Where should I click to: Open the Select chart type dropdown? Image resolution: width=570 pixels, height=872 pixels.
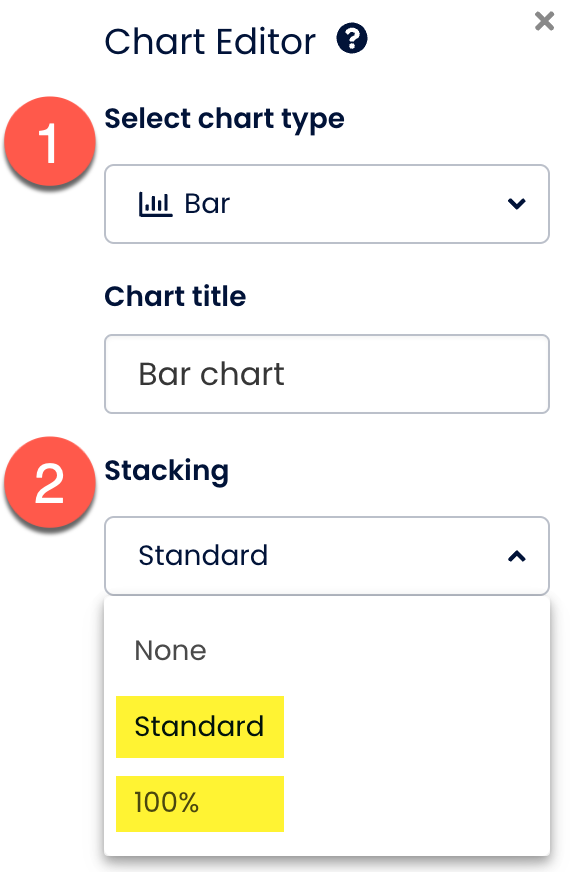pyautogui.click(x=327, y=204)
